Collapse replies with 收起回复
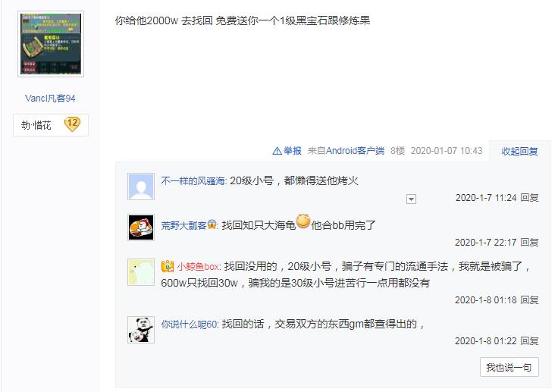558x392 pixels. pos(519,152)
